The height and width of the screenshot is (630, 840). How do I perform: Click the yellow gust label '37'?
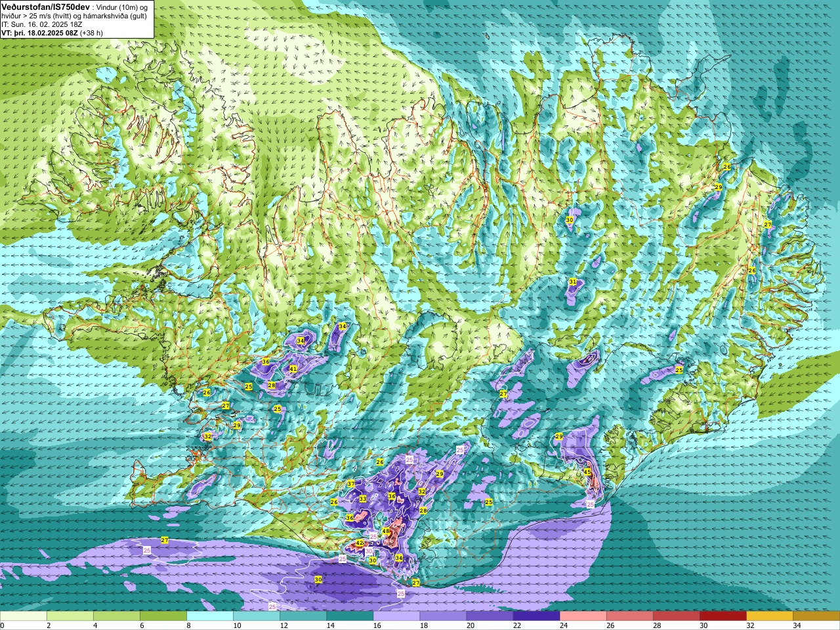click(351, 484)
